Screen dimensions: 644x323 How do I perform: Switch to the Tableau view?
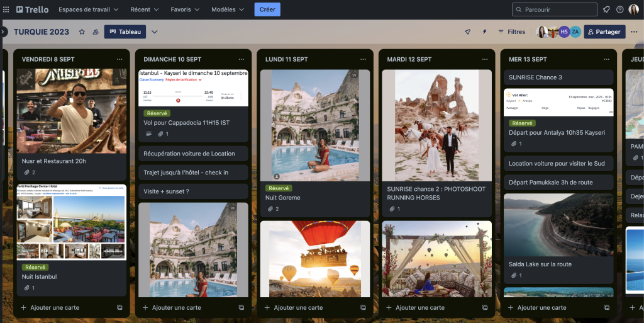(x=125, y=32)
